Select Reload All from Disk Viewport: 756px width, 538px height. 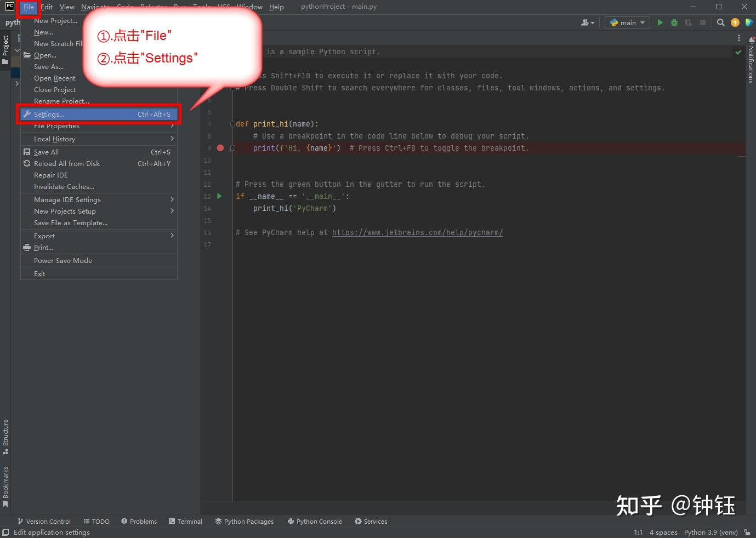(99, 163)
